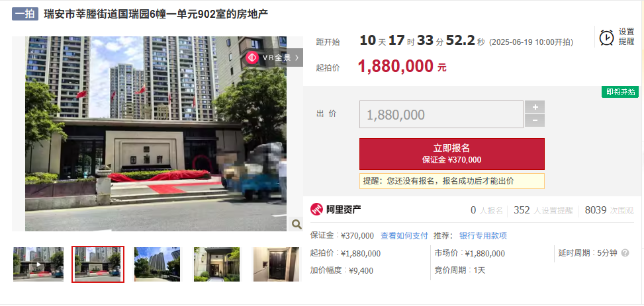The image size is (644, 306).
Task: Click the 阿里资产 logo
Action: tap(336, 210)
